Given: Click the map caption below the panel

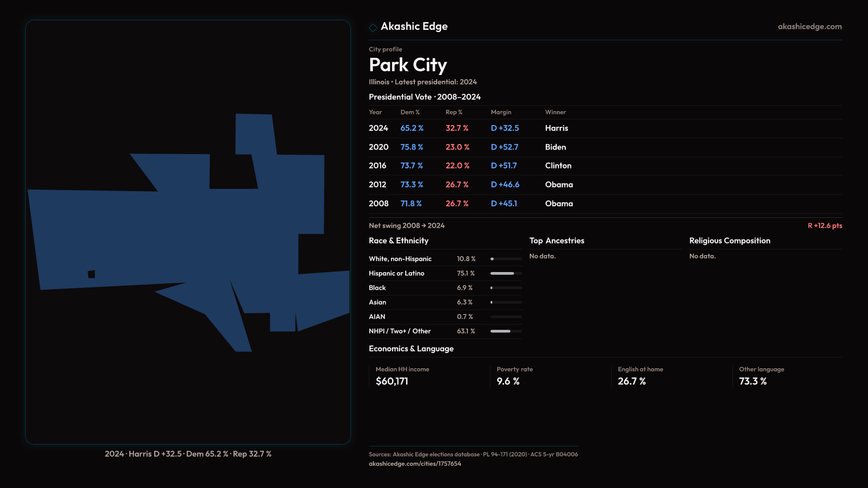Looking at the screenshot, I should click(x=188, y=454).
